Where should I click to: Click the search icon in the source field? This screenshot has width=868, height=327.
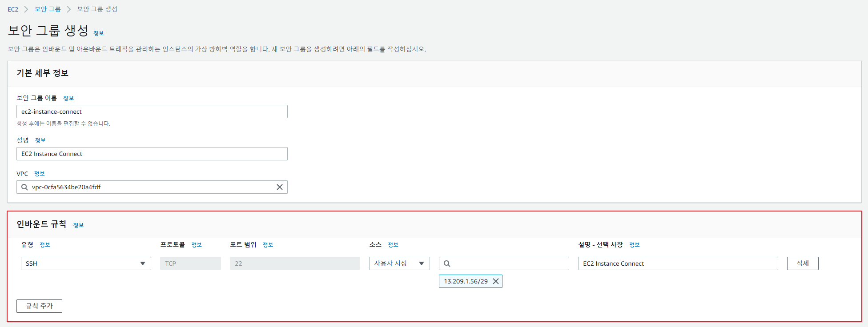(447, 263)
